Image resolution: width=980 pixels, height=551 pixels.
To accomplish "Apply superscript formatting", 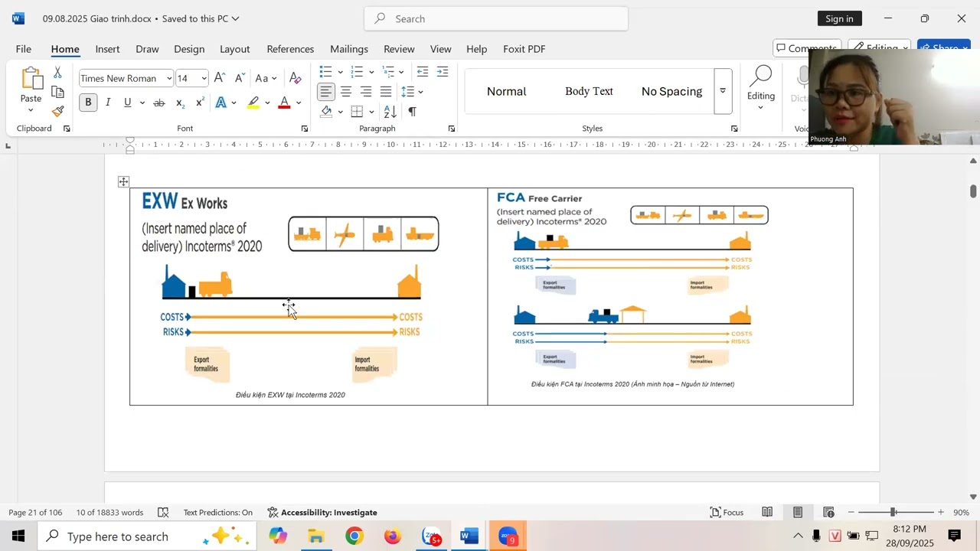I will click(x=200, y=103).
